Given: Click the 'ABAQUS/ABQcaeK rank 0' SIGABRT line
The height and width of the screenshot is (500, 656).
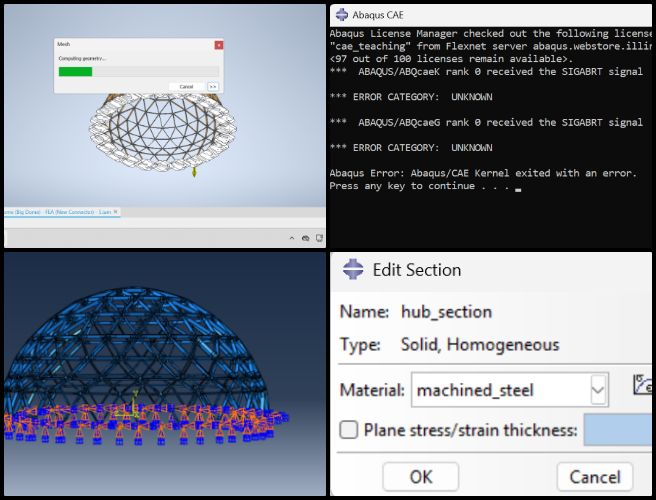Looking at the screenshot, I should click(x=486, y=72).
